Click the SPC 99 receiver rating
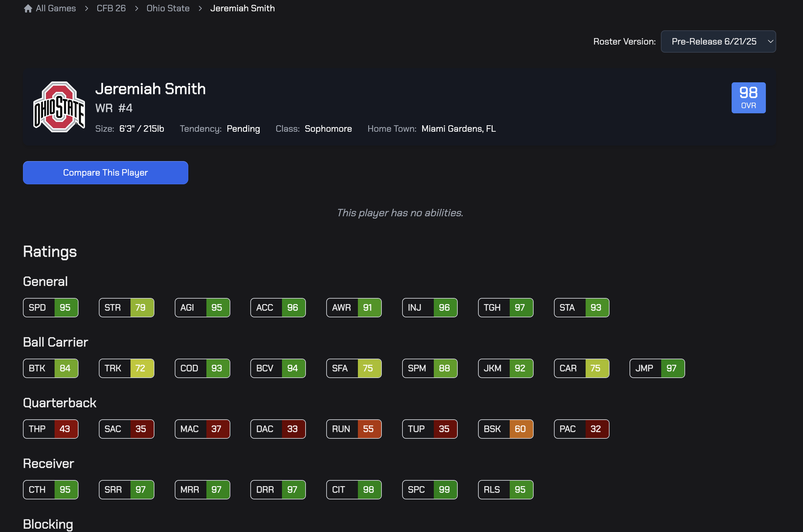This screenshot has width=803, height=532. [429, 490]
